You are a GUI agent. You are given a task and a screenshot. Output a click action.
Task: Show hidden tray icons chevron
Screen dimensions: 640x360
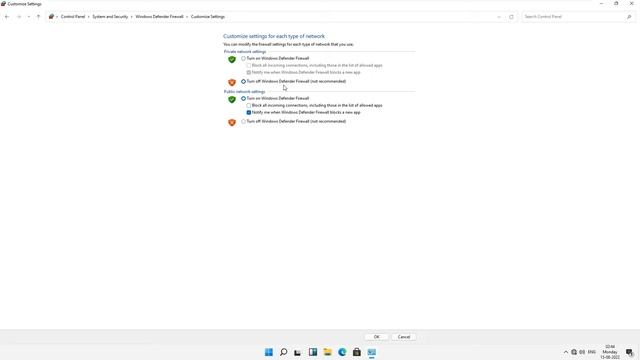click(x=566, y=352)
